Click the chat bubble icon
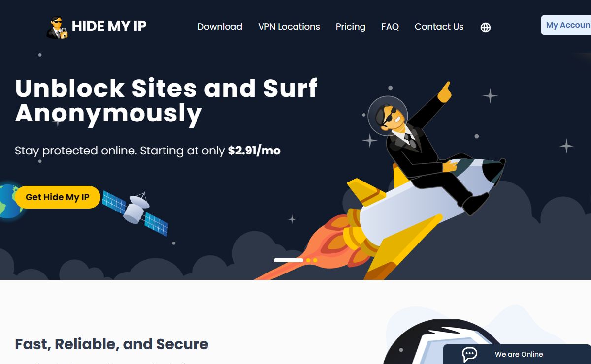591x364 pixels. [x=469, y=354]
